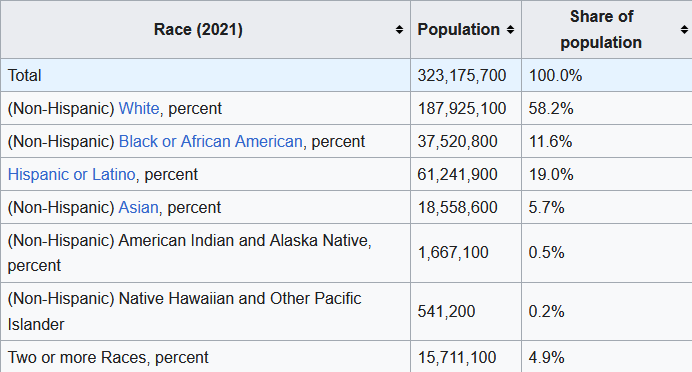Click the 4.9% share cell
The width and height of the screenshot is (692, 372).
pos(606,357)
